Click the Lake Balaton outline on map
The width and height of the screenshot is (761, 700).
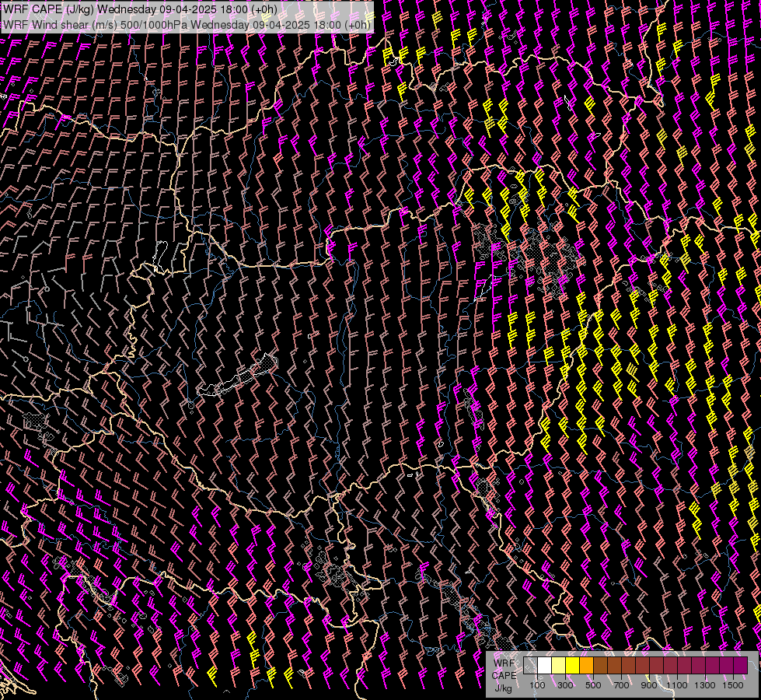tap(237, 376)
